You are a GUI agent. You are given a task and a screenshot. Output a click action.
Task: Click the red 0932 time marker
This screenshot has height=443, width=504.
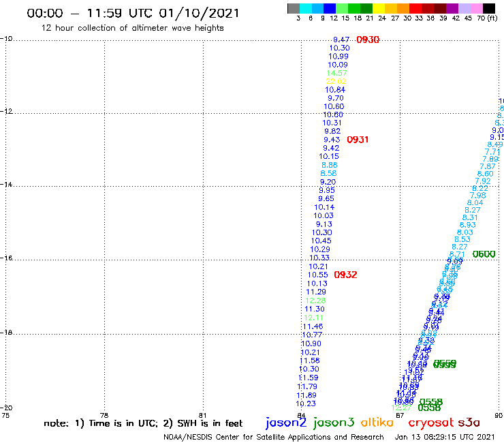[x=345, y=275]
